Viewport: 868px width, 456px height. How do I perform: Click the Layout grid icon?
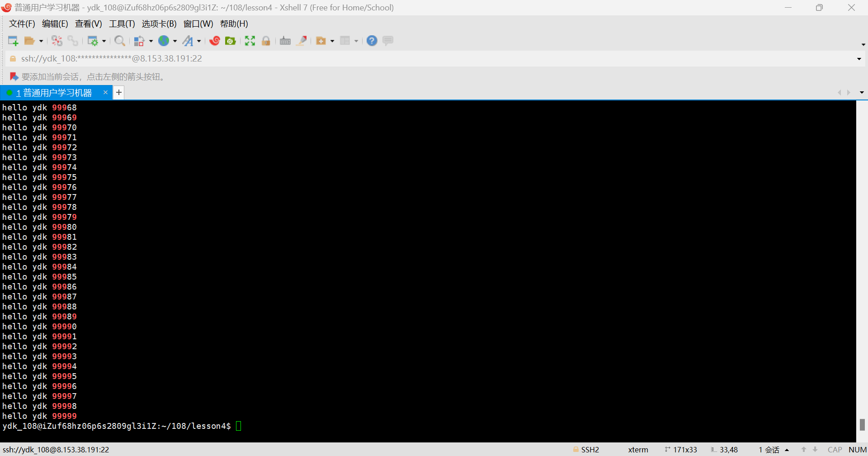coord(345,41)
